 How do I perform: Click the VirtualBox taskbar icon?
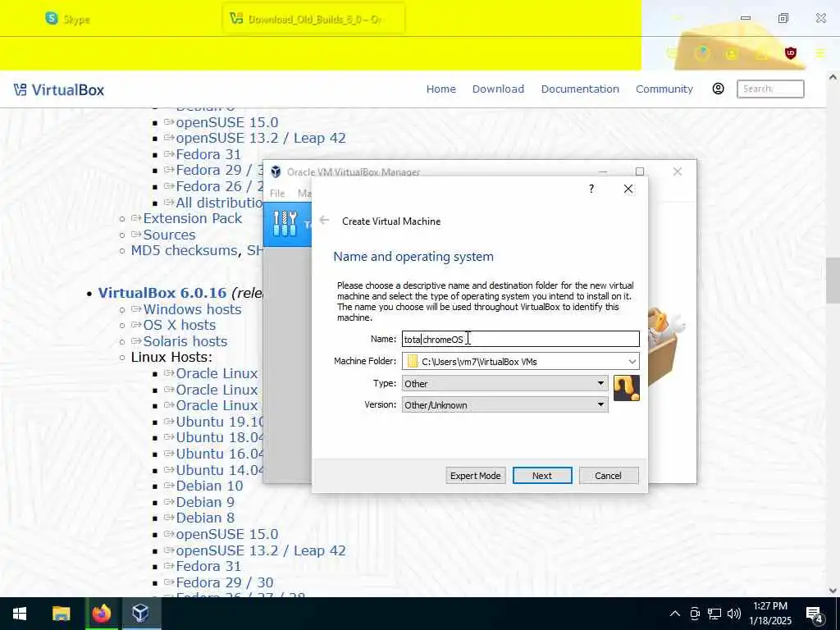click(x=141, y=614)
